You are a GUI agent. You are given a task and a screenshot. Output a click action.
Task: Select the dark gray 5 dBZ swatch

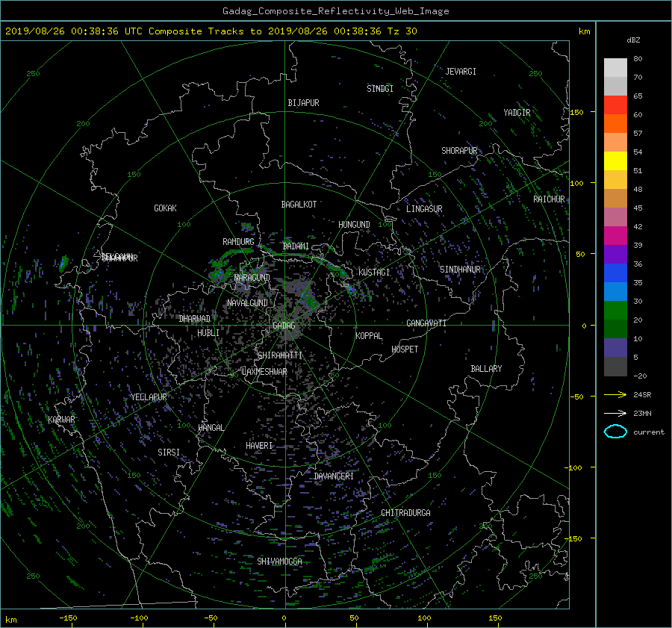coord(615,366)
